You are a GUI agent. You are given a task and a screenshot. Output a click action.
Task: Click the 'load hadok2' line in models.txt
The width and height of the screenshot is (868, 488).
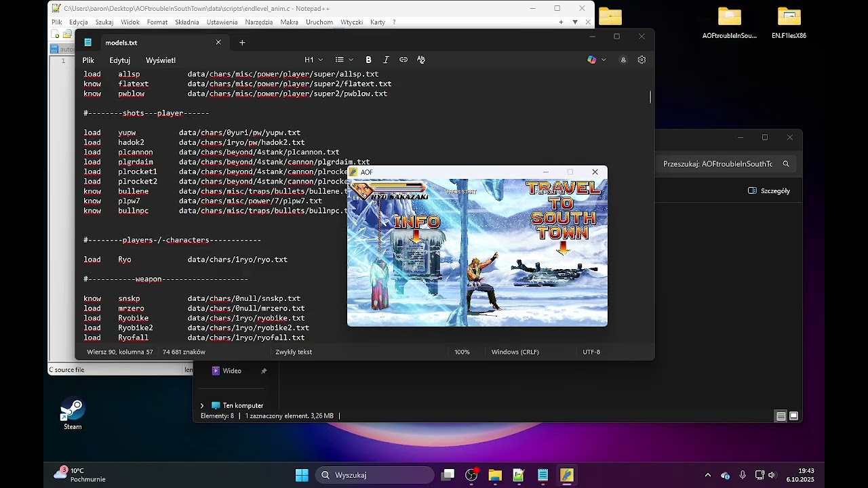point(194,143)
